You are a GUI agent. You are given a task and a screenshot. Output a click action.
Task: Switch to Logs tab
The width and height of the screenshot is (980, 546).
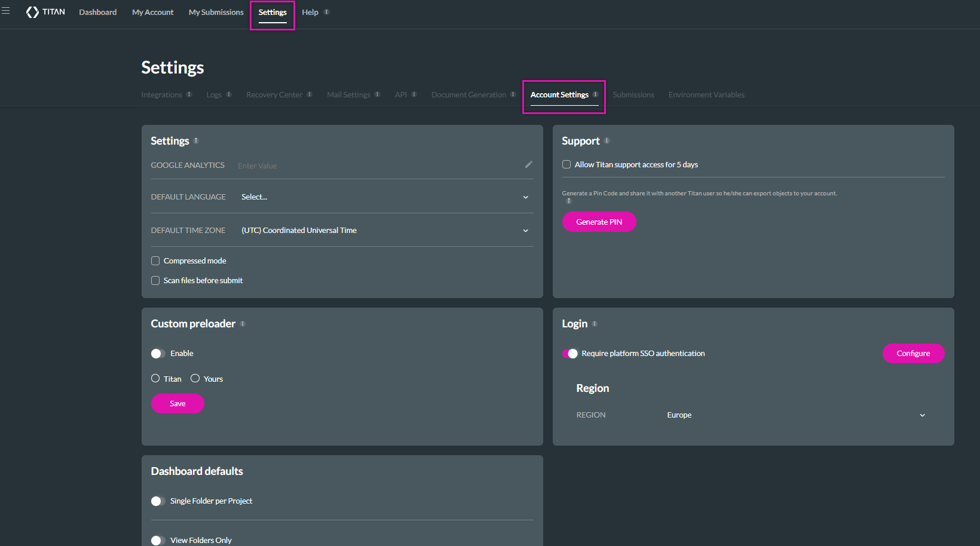(x=214, y=94)
